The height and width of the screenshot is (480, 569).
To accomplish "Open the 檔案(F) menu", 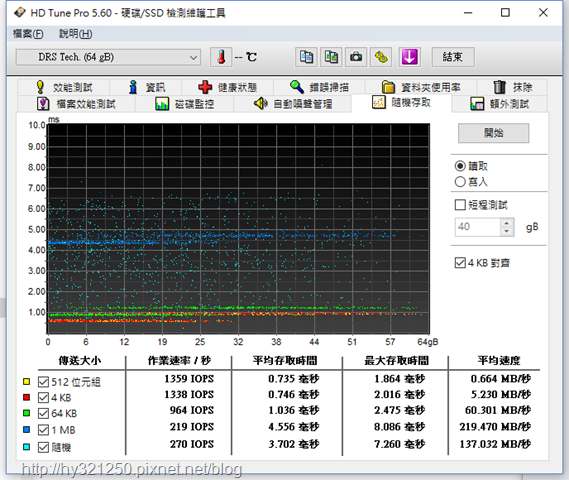I will click(28, 34).
